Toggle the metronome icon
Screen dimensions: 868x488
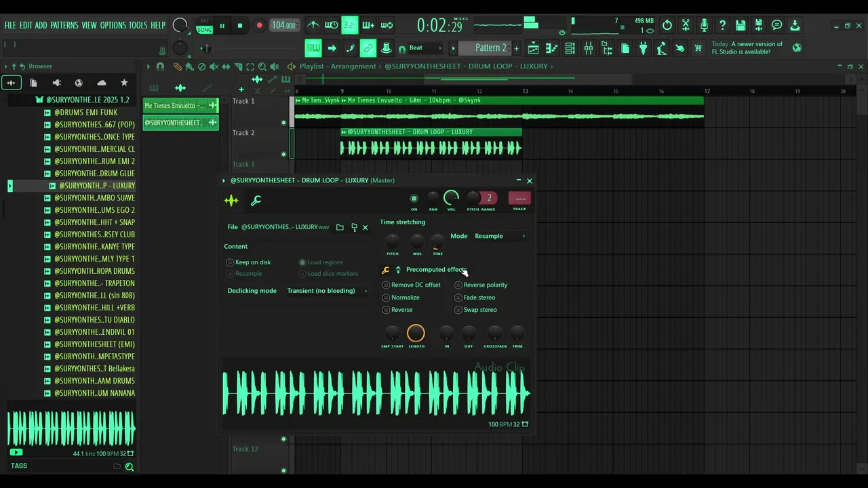(313, 26)
